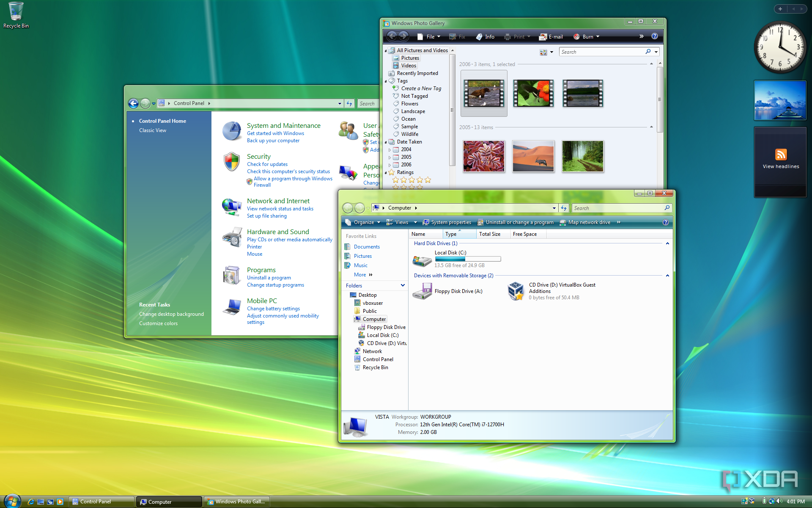The width and height of the screenshot is (812, 508).
Task: Open the Views dropdown in Computer window
Action: click(415, 222)
